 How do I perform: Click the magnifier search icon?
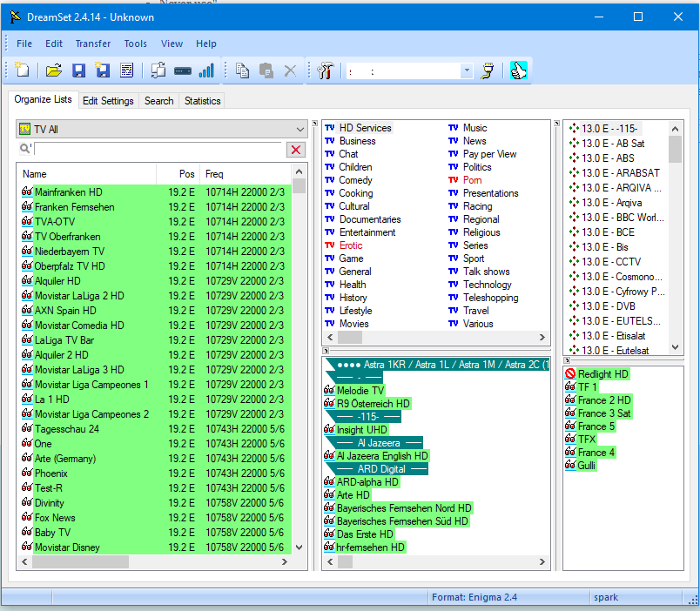coord(24,149)
